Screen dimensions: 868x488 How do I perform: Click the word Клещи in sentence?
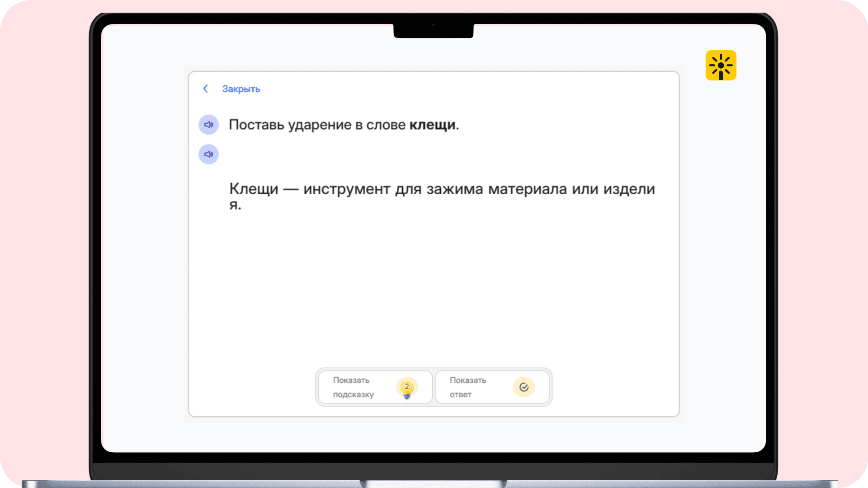tap(254, 189)
